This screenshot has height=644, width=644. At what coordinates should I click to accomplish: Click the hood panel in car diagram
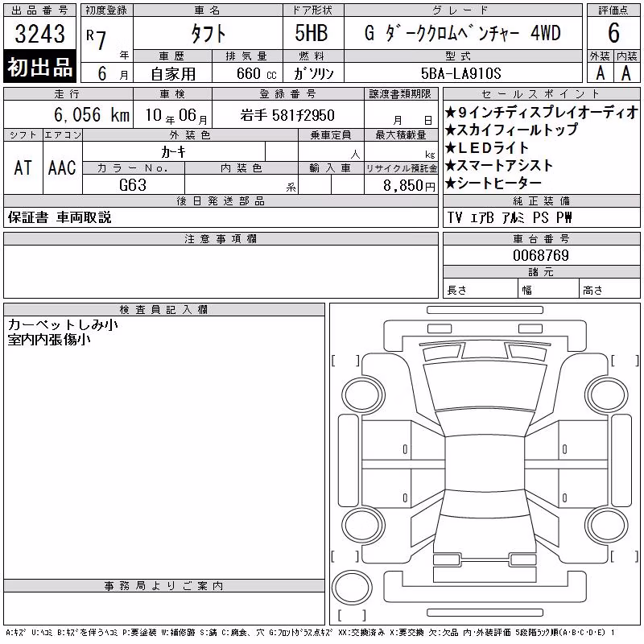point(485,386)
